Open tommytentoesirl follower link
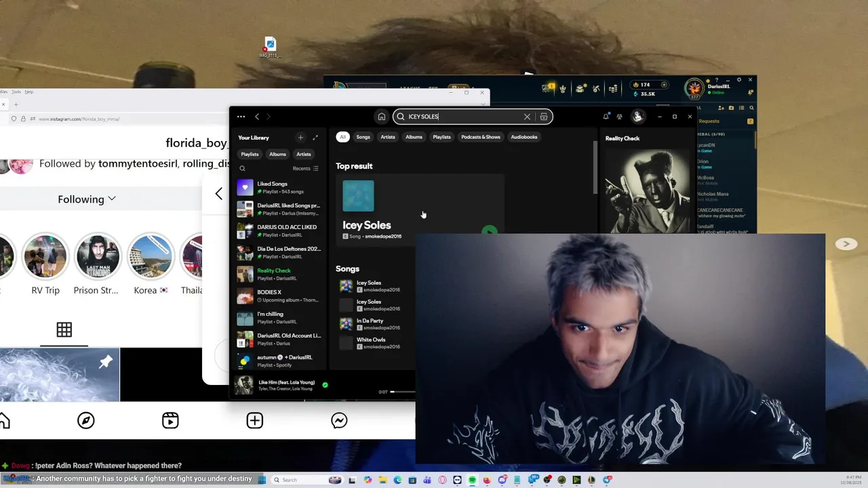The width and height of the screenshot is (868, 488). [x=138, y=163]
